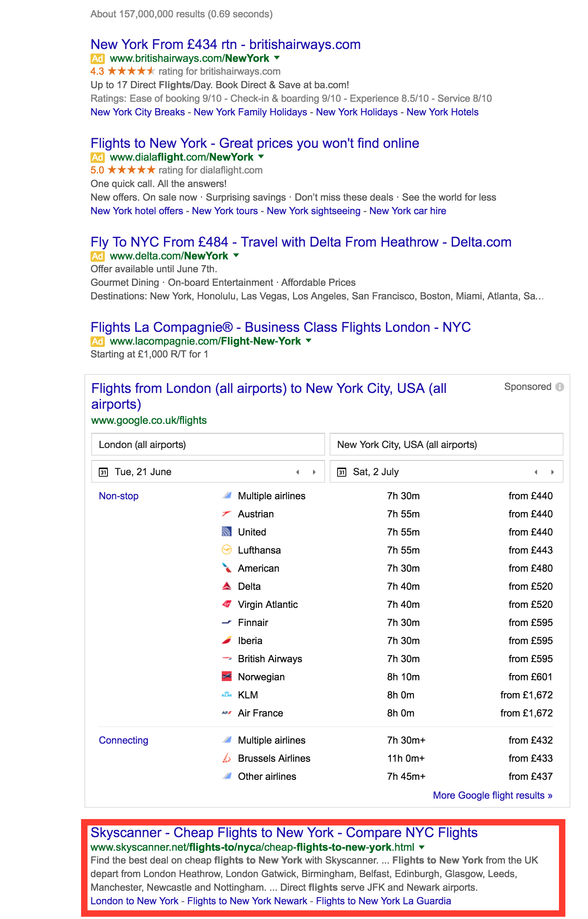Viewport: 588px width, 919px height.
Task: Expand the lacompagnie.com URL dropdown arrow
Action: point(309,341)
